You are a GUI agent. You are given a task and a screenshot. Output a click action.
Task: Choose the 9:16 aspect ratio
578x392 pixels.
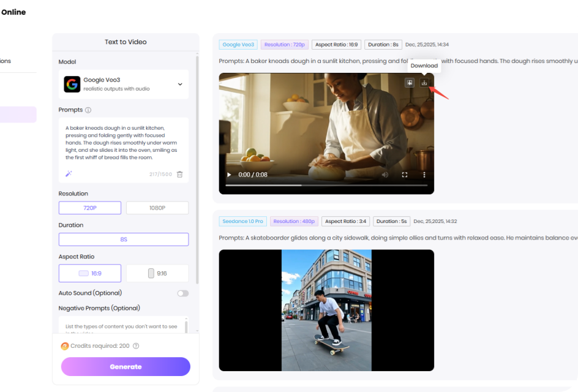pos(157,273)
